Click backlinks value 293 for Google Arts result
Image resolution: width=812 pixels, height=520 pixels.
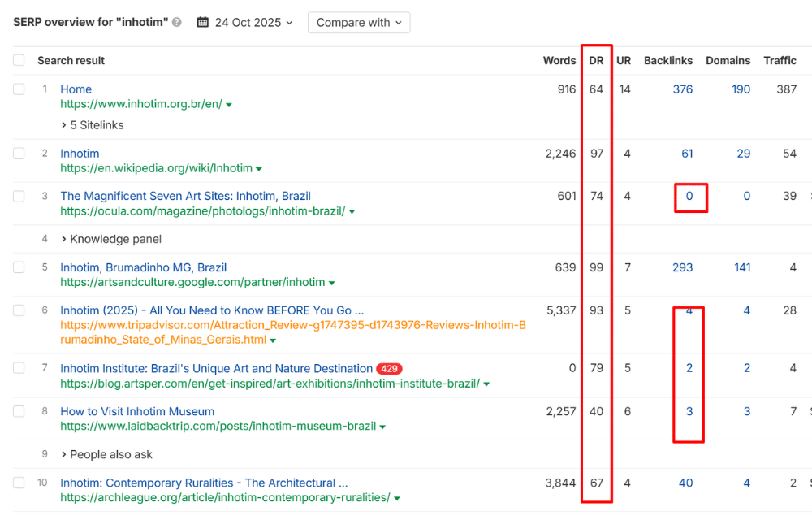(683, 267)
